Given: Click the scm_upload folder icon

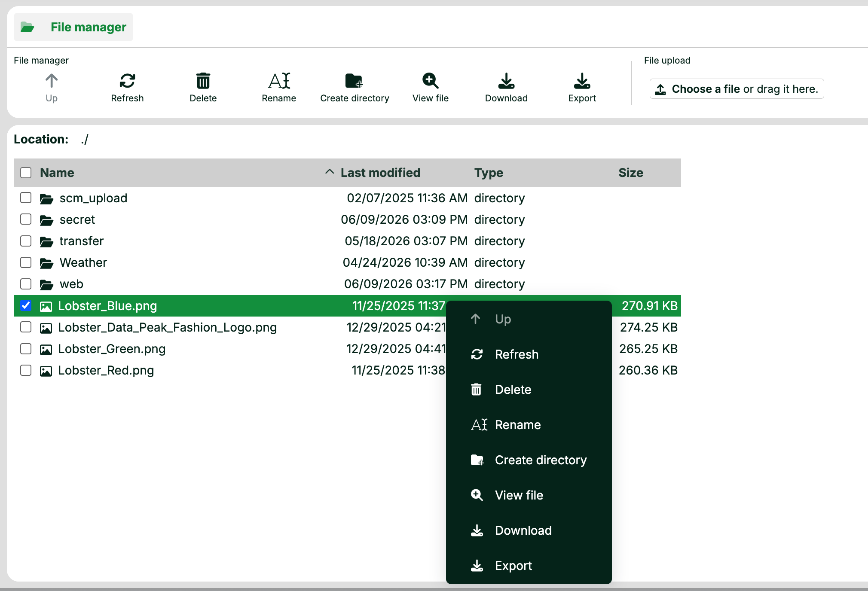Looking at the screenshot, I should pos(46,198).
